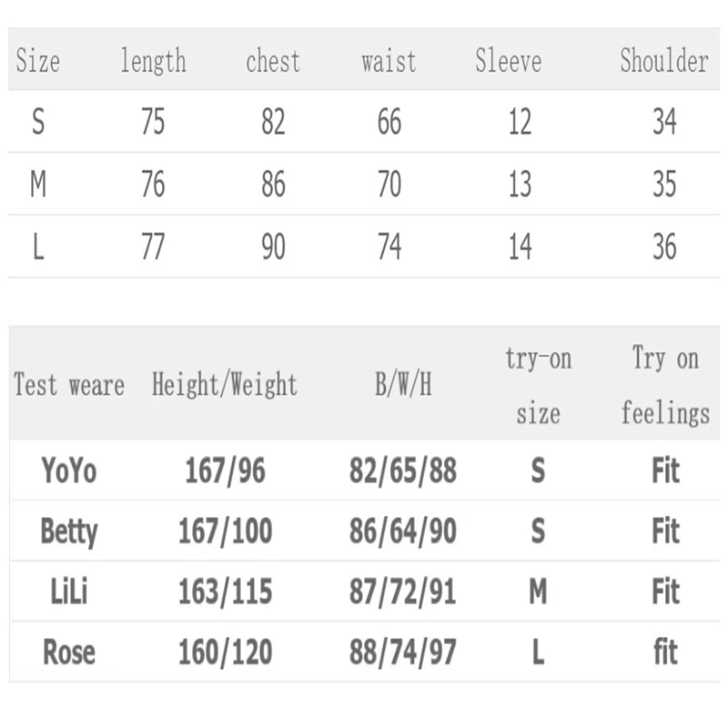728x728 pixels.
Task: Select the Betty wearer name
Action: pyautogui.click(x=69, y=531)
